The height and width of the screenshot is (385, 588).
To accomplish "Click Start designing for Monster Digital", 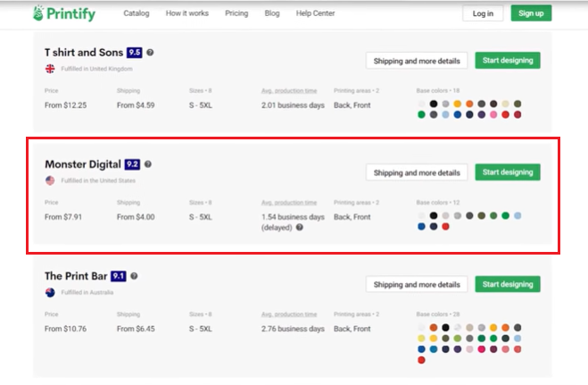I will (507, 172).
